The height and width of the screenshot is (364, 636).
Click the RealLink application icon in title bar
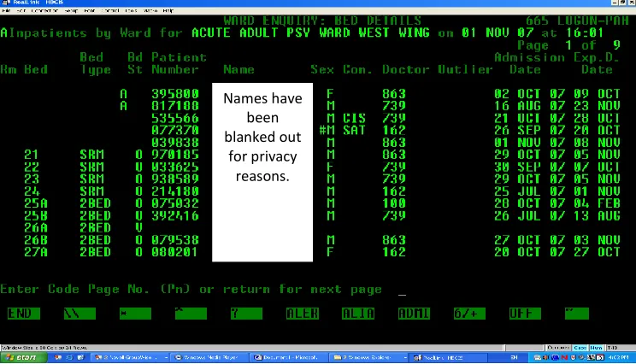coord(6,3)
